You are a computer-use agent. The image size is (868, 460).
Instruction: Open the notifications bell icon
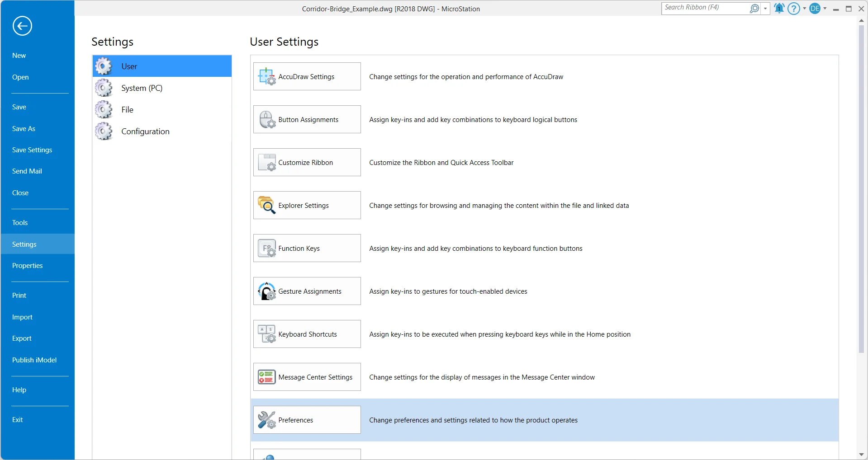coord(779,8)
